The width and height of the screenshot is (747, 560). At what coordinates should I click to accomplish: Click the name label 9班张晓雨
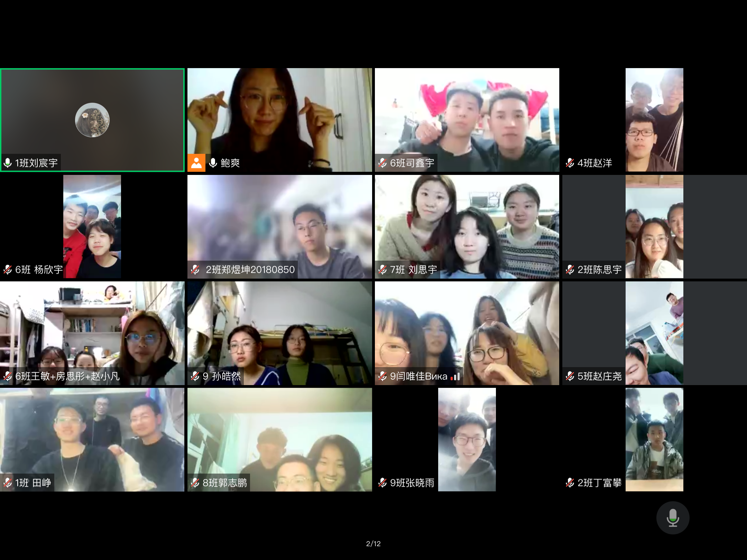pyautogui.click(x=412, y=483)
